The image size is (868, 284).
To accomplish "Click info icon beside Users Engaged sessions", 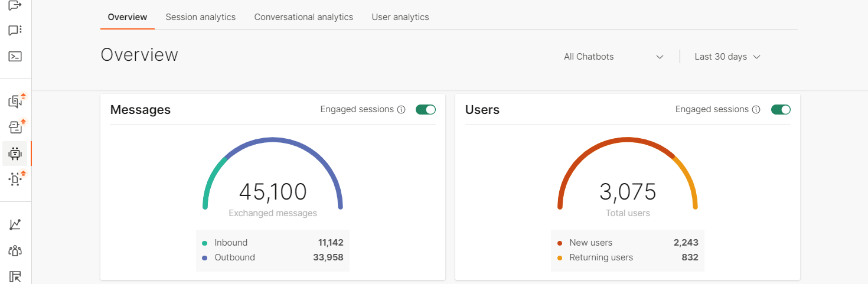I will pyautogui.click(x=756, y=110).
